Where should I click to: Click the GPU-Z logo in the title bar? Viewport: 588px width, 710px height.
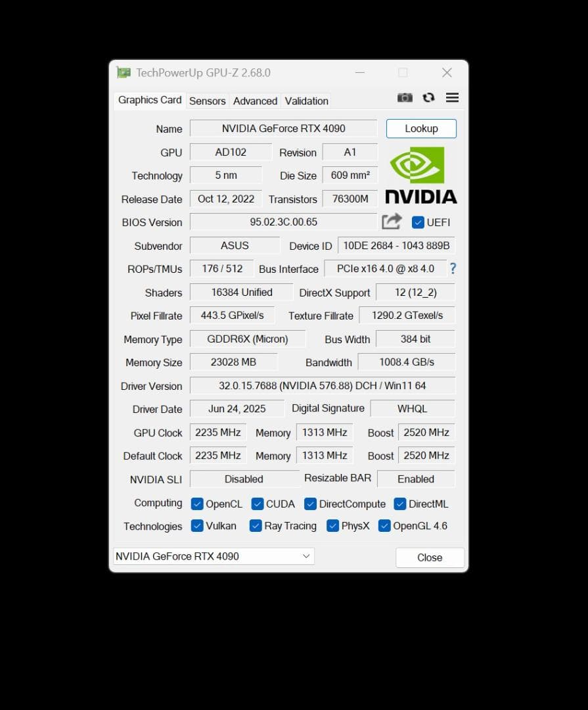(x=123, y=72)
